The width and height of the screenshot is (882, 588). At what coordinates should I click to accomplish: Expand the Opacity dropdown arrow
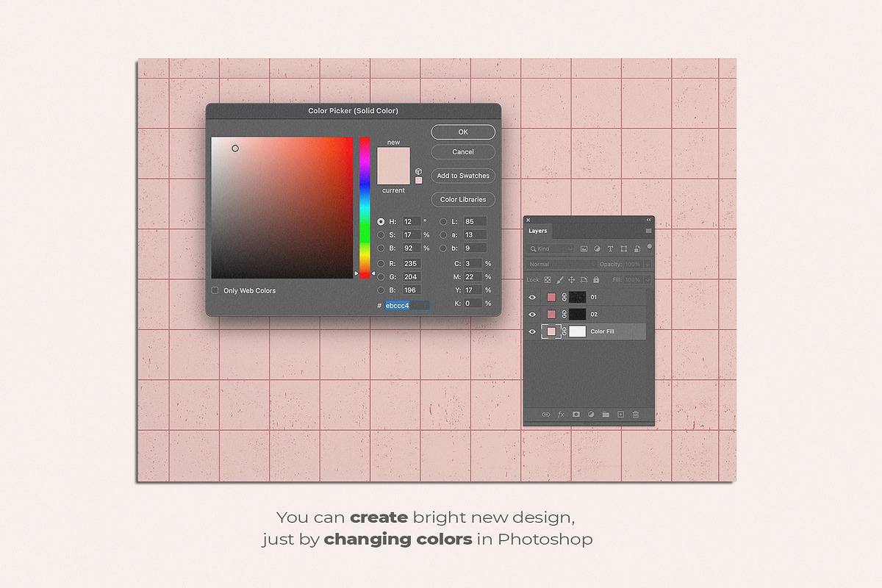point(647,265)
